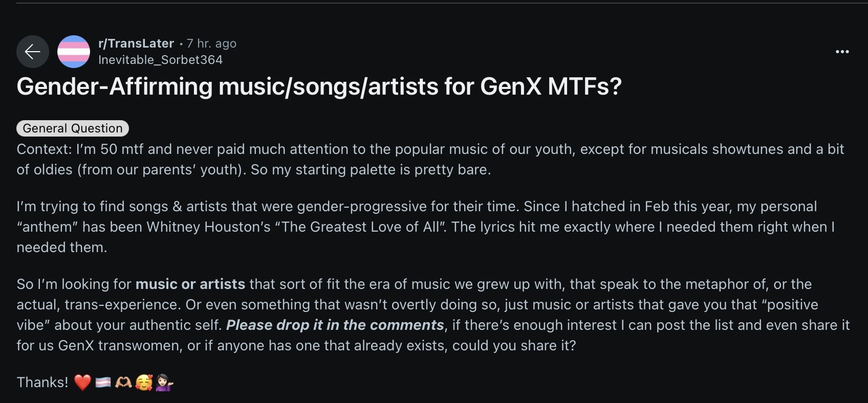Click the paragraph starting with "Context:"

[430, 159]
